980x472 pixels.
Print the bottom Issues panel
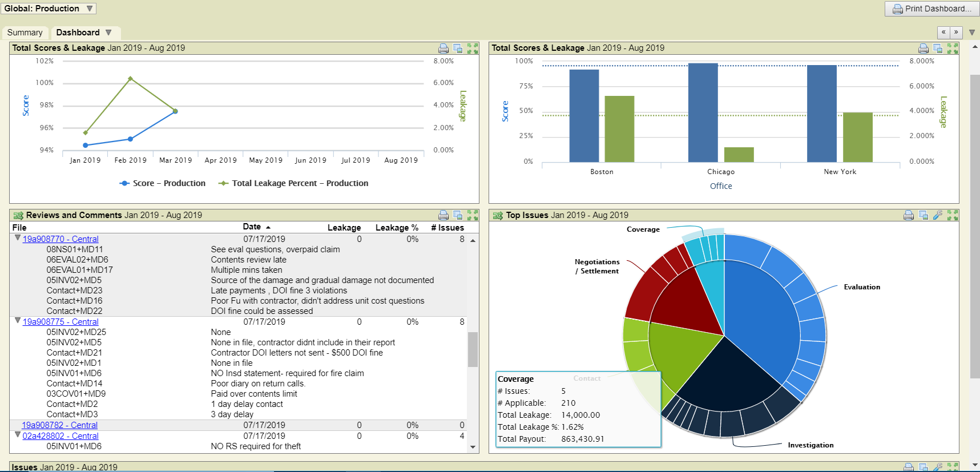(x=909, y=467)
